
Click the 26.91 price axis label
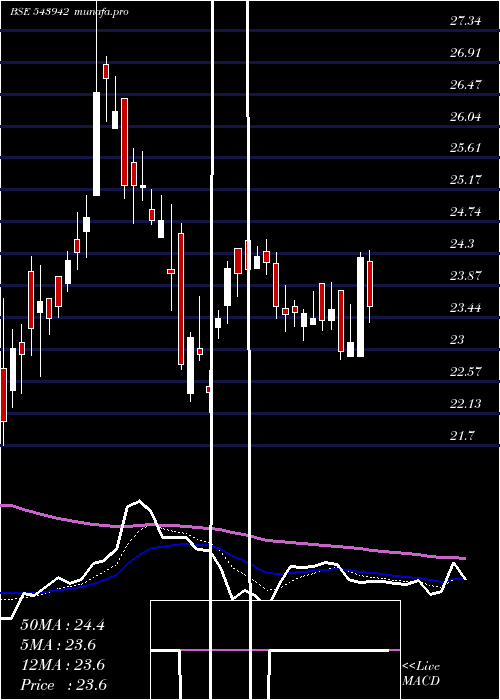(x=465, y=53)
